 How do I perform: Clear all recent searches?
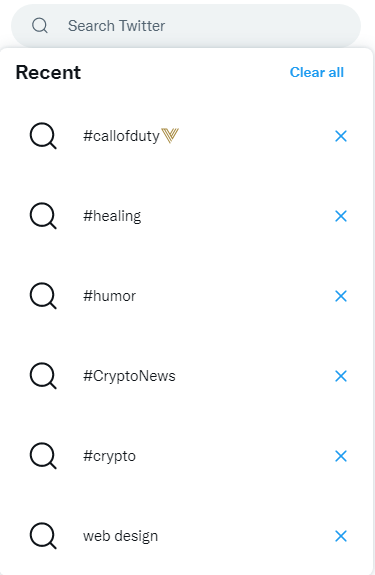(x=317, y=72)
